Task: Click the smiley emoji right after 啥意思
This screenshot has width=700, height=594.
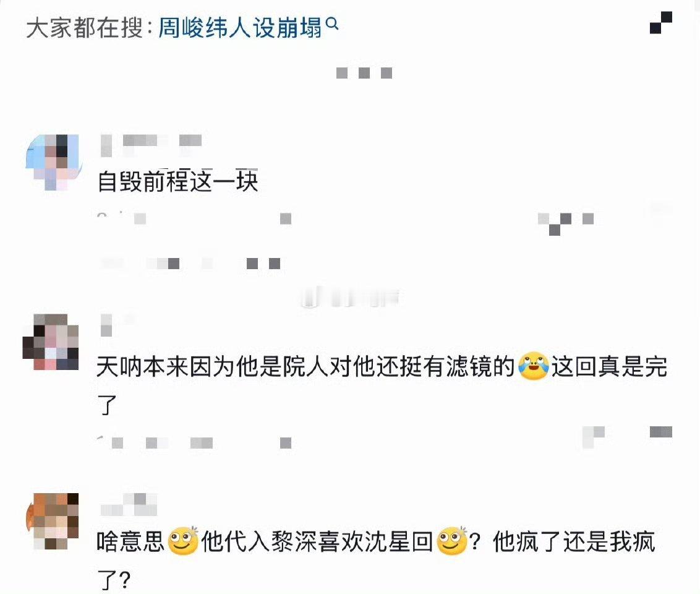Action: coord(183,540)
